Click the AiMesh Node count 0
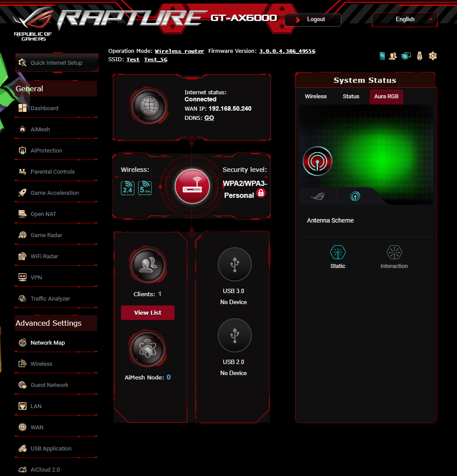 pyautogui.click(x=169, y=377)
